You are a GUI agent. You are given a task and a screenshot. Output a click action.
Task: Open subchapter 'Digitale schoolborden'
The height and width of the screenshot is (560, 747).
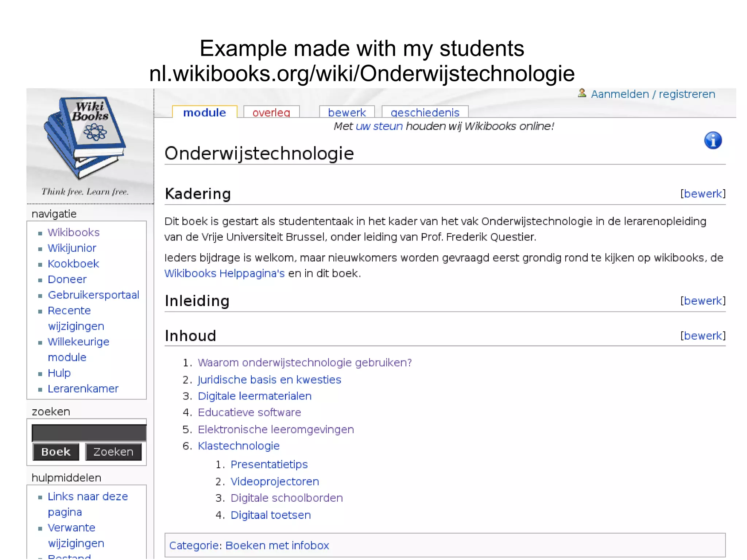[287, 498]
